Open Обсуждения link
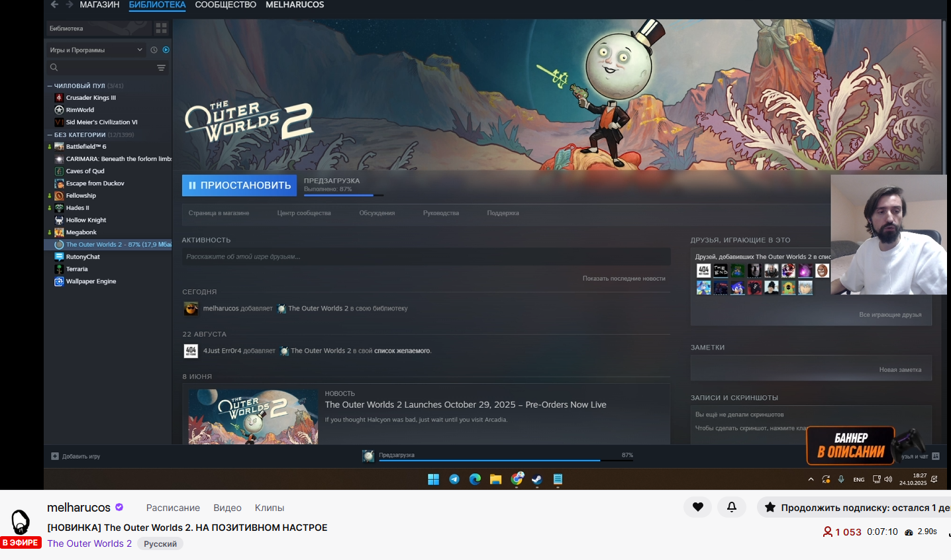Image resolution: width=951 pixels, height=560 pixels. 377,213
